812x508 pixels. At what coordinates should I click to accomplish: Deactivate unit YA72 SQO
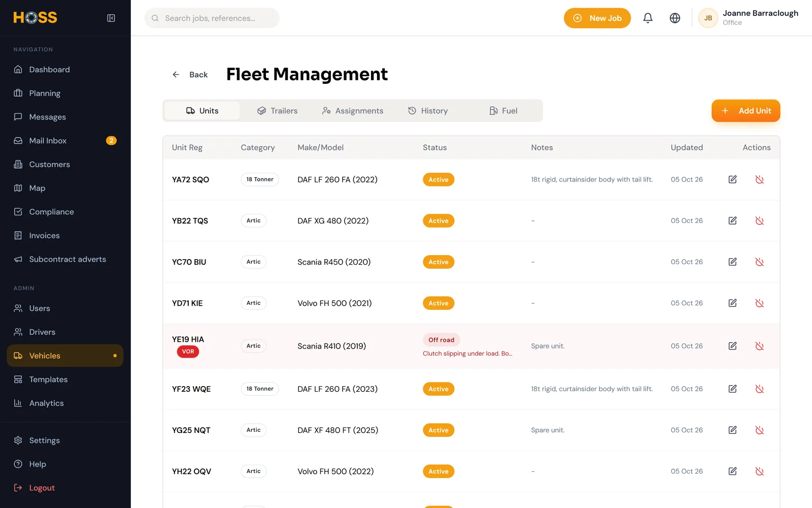[759, 179]
